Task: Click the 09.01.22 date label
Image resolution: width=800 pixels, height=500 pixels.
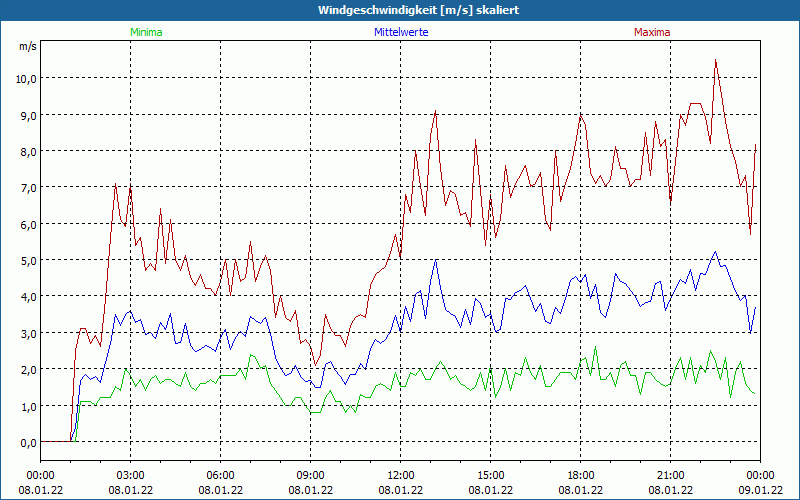Action: coord(760,490)
